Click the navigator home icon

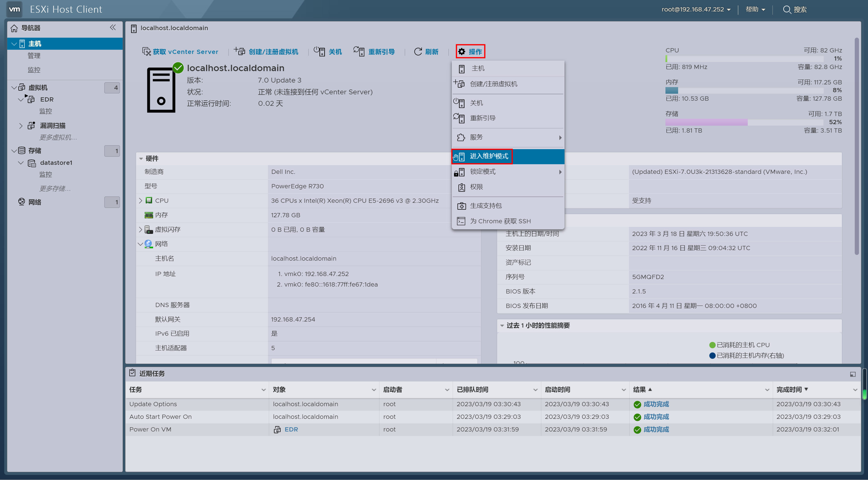point(14,28)
